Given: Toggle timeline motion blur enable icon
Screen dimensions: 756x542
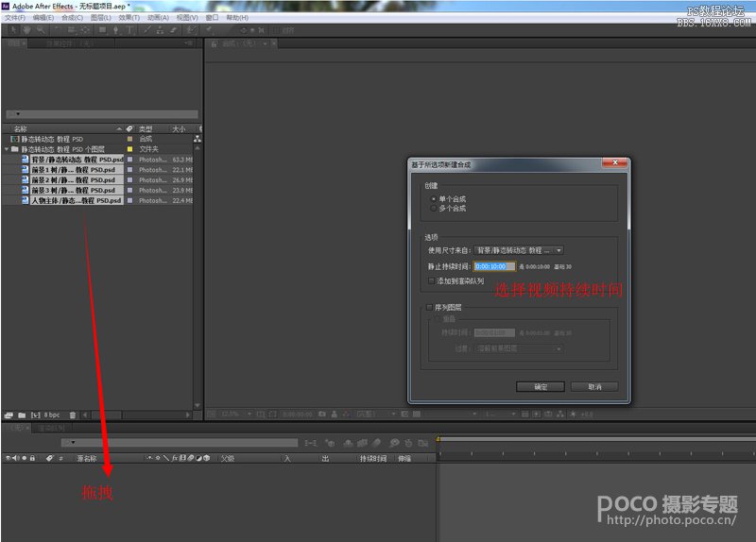Looking at the screenshot, I should coord(377,443).
